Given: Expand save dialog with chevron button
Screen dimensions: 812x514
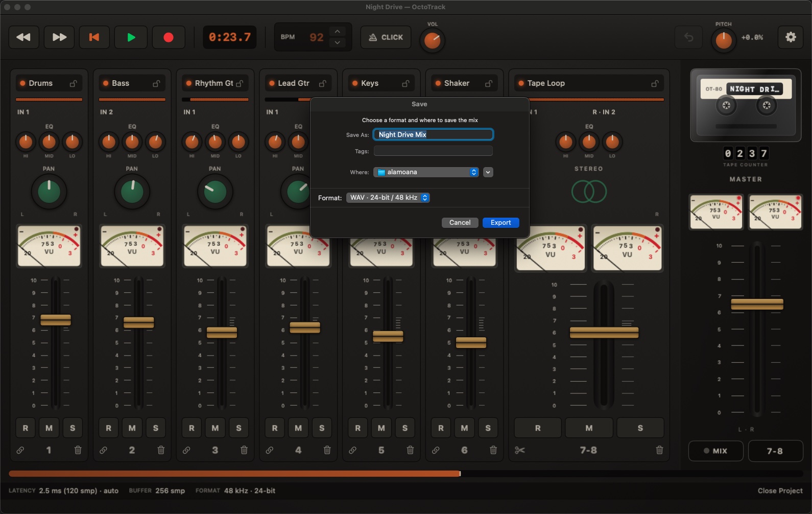Looking at the screenshot, I should pyautogui.click(x=488, y=172).
